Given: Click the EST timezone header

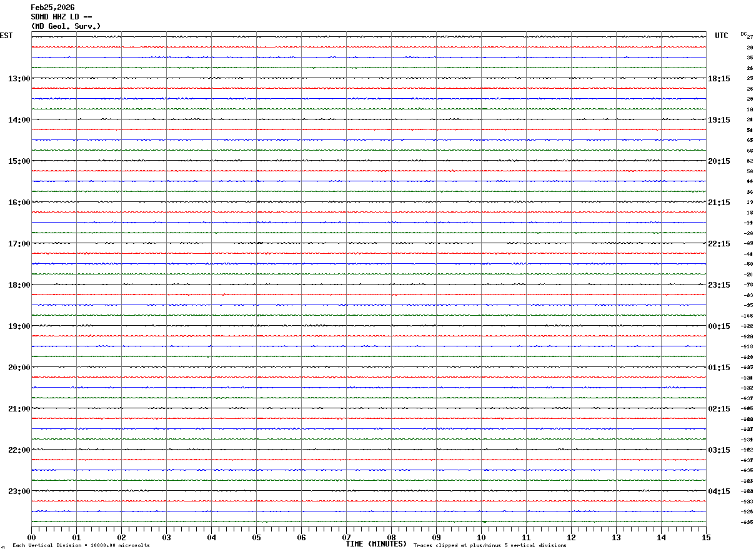Looking at the screenshot, I should coord(6,36).
